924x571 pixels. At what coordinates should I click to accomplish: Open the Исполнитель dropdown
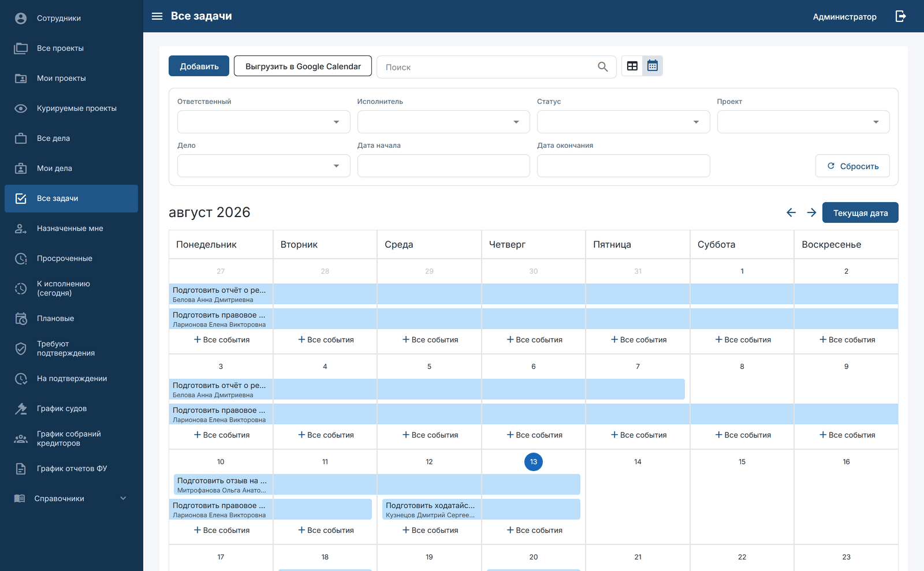(444, 122)
